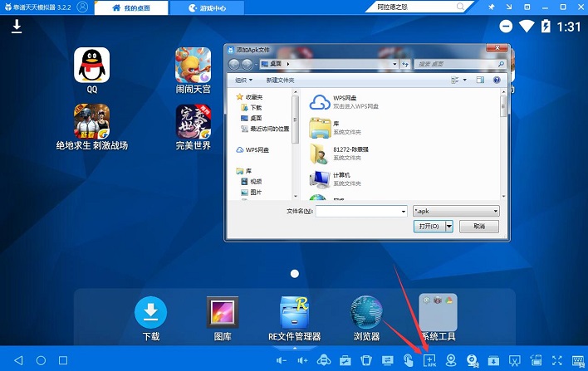The height and width of the screenshot is (371, 588).
Task: Click the screenshot scissors icon
Action: tap(515, 360)
